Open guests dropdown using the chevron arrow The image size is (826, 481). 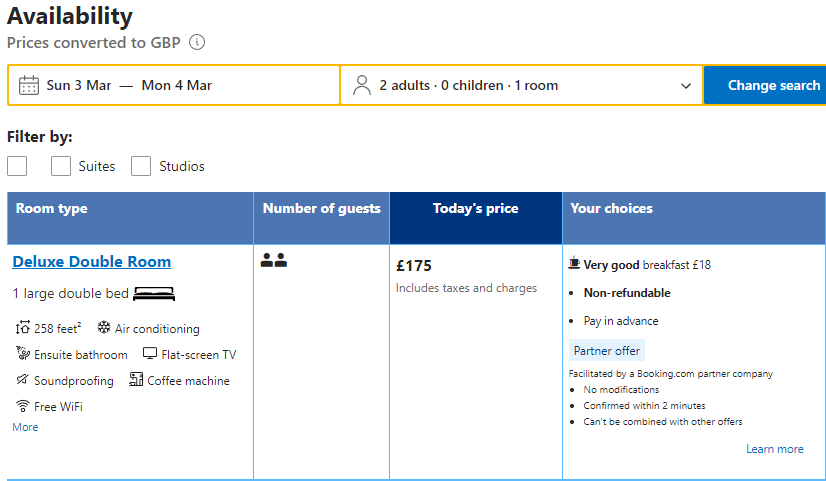tap(686, 86)
